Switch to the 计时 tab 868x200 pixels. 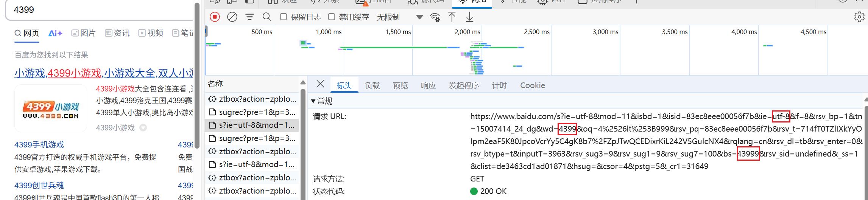[x=499, y=85]
